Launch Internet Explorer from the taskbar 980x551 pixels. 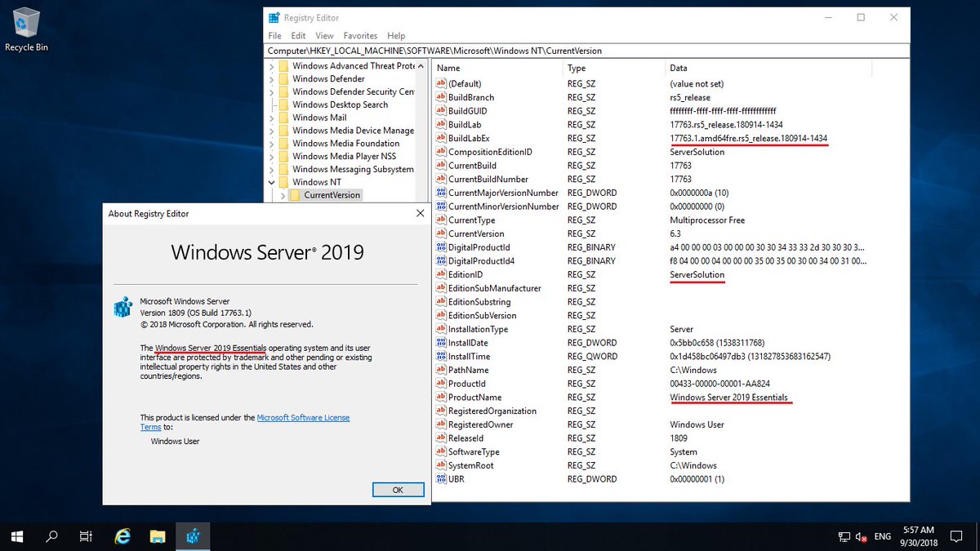pyautogui.click(x=122, y=536)
